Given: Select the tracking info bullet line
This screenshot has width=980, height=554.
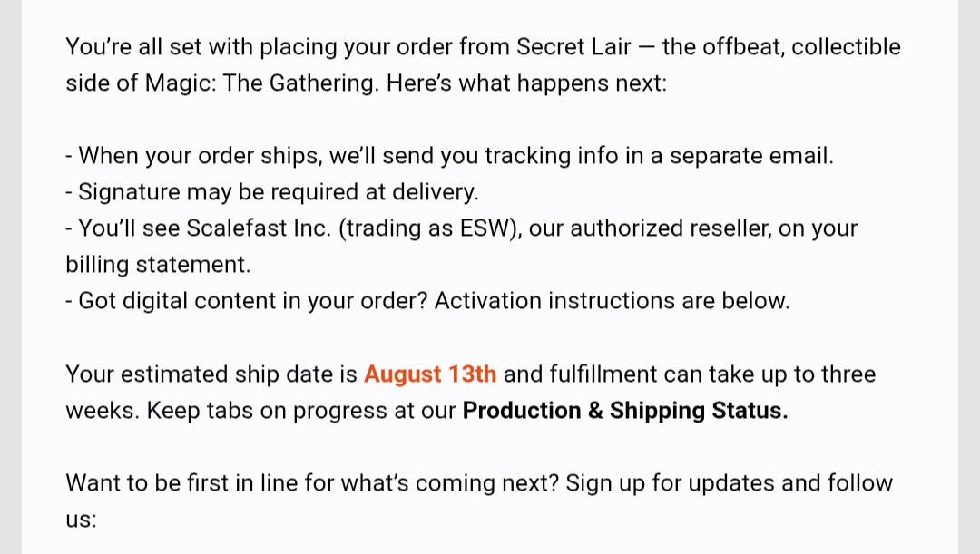Looking at the screenshot, I should coord(449,156).
